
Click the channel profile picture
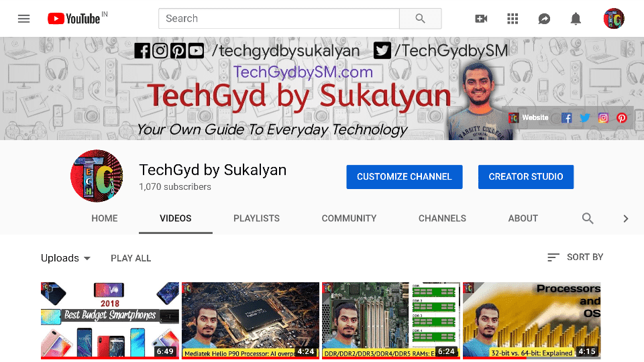97,176
